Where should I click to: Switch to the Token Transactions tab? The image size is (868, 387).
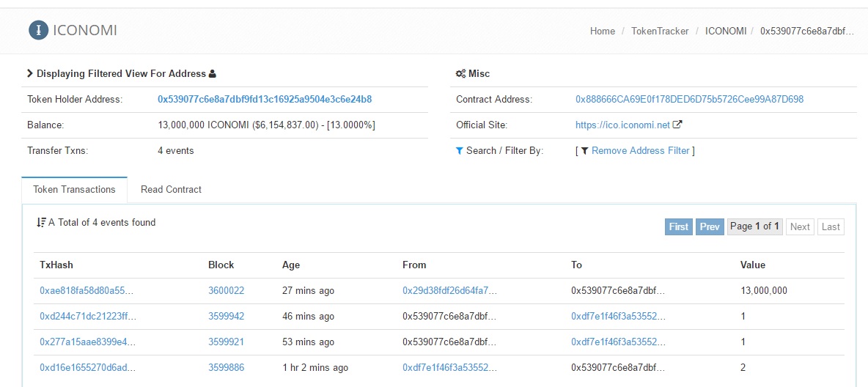point(74,189)
